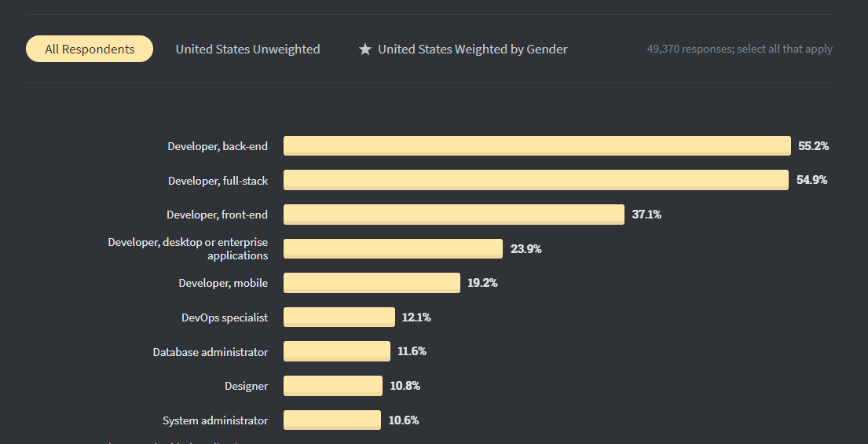Click the 54.9% value label
Image resolution: width=868 pixels, height=444 pixels.
[x=811, y=180]
